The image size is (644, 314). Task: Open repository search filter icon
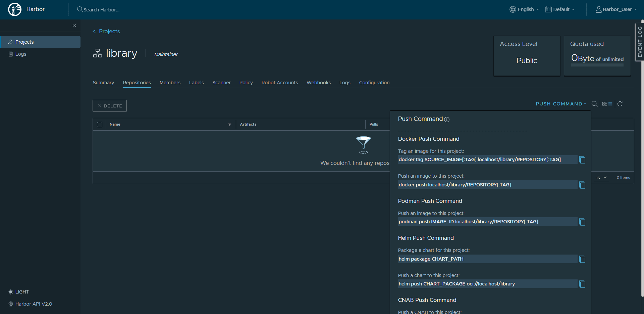(x=594, y=104)
